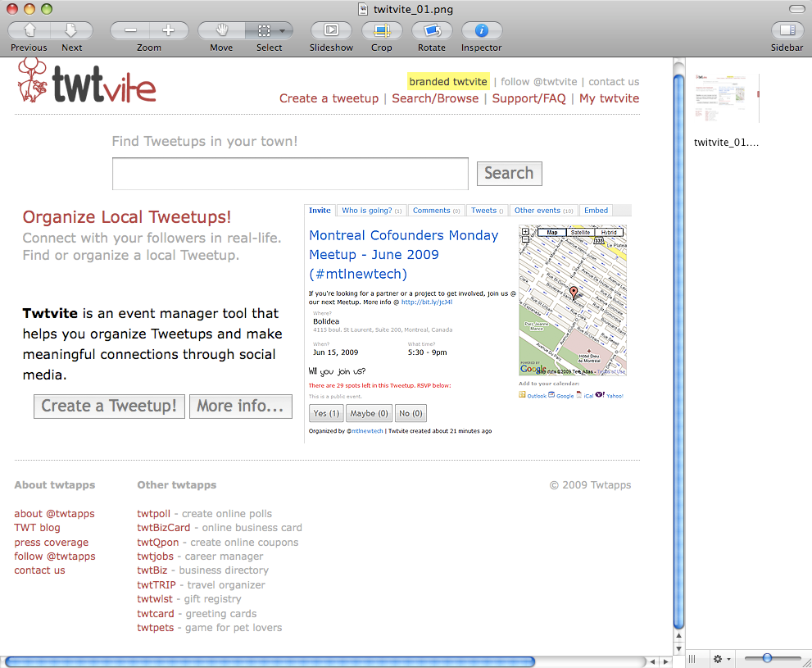This screenshot has height=668, width=812.
Task: Open the Other events tab
Action: click(543, 211)
